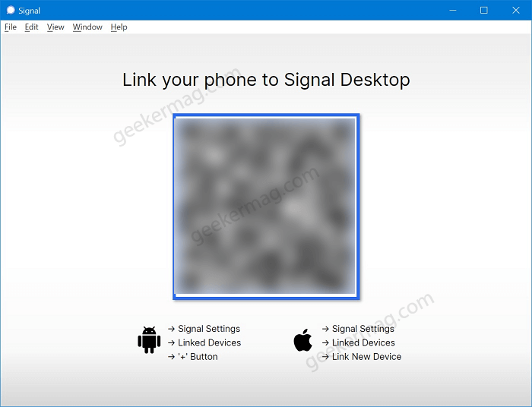Image resolution: width=532 pixels, height=407 pixels.
Task: Click the 'Link your phone to Signal Desktop' heading
Action: (266, 80)
